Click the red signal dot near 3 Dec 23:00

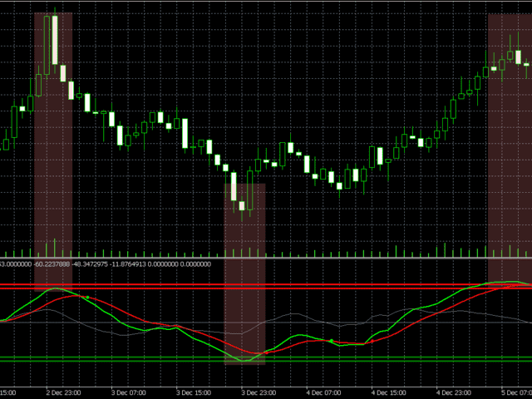267,352
